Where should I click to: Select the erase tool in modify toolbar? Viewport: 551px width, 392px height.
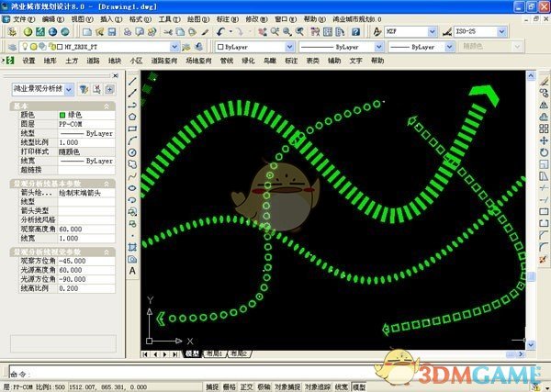(x=544, y=82)
